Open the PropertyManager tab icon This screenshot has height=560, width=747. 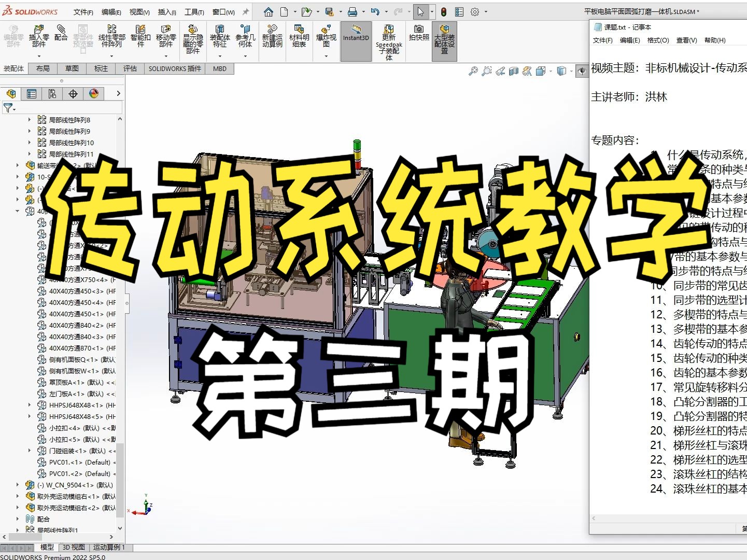click(x=32, y=93)
